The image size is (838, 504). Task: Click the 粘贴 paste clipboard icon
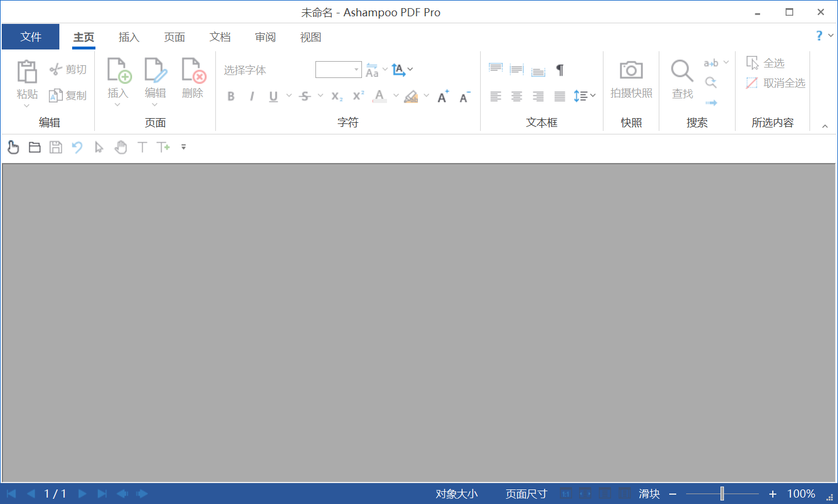(27, 72)
